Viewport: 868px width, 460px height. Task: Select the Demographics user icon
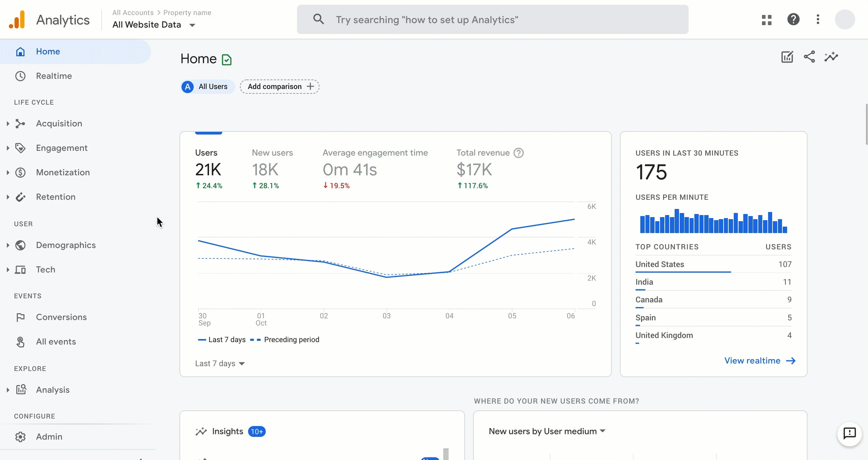(19, 245)
